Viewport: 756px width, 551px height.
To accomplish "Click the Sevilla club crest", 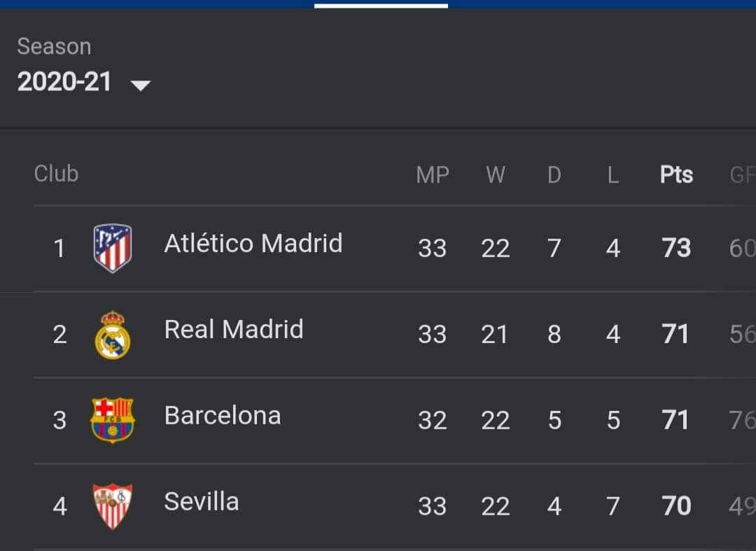I will [x=113, y=505].
